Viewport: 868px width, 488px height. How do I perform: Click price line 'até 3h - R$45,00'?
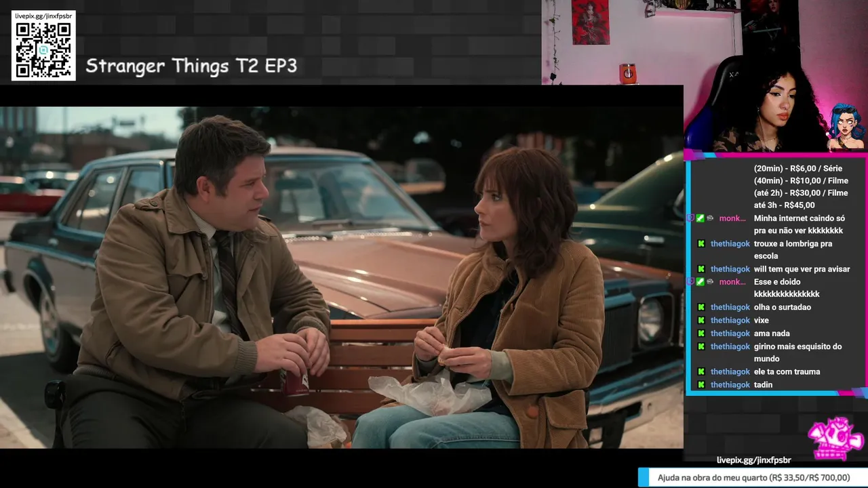point(785,205)
